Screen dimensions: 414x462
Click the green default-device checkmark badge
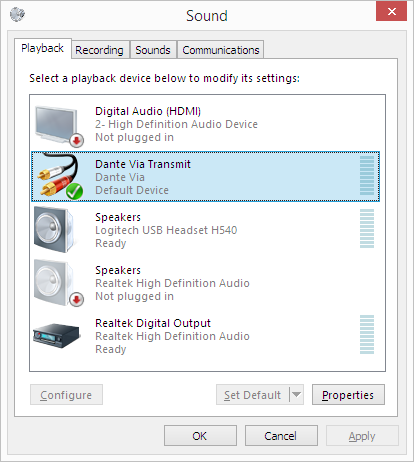pos(74,191)
